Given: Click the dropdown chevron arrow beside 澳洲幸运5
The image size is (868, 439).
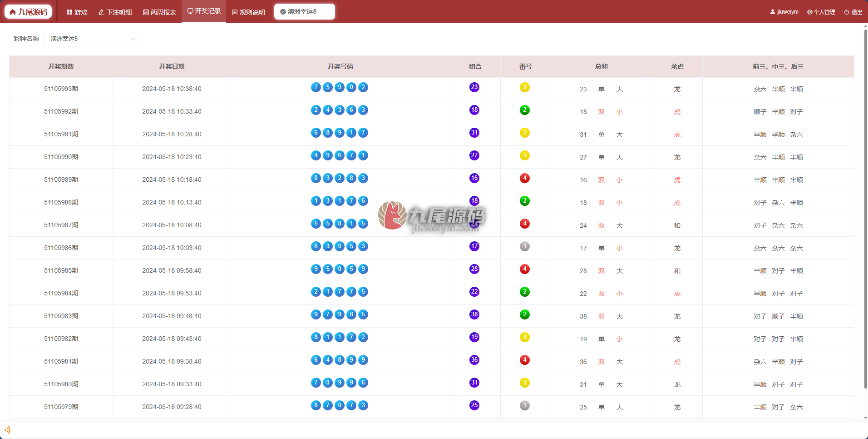Looking at the screenshot, I should (x=133, y=39).
